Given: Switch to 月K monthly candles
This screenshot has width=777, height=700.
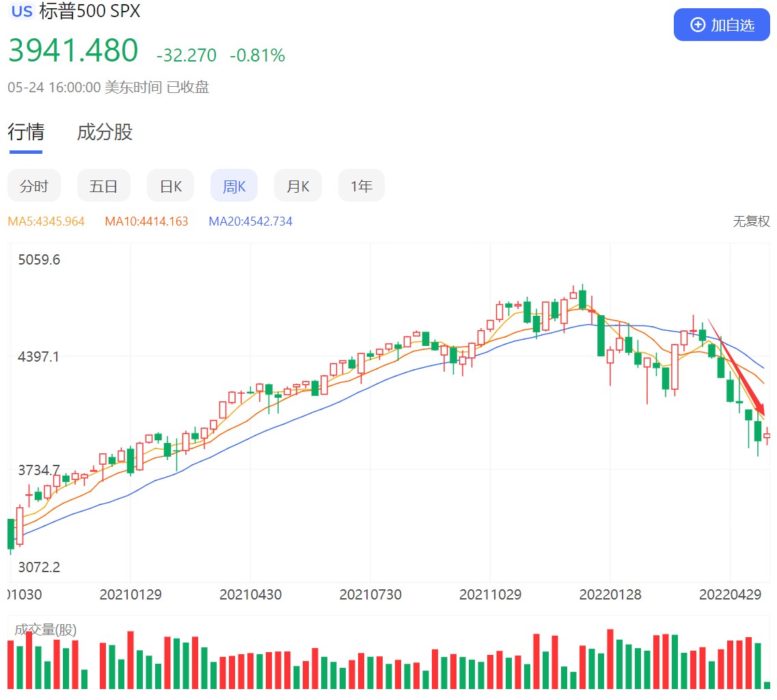Looking at the screenshot, I should pos(297,186).
